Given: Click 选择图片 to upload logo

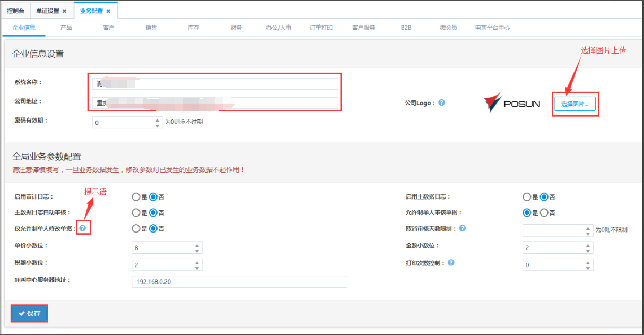Looking at the screenshot, I should [x=575, y=104].
